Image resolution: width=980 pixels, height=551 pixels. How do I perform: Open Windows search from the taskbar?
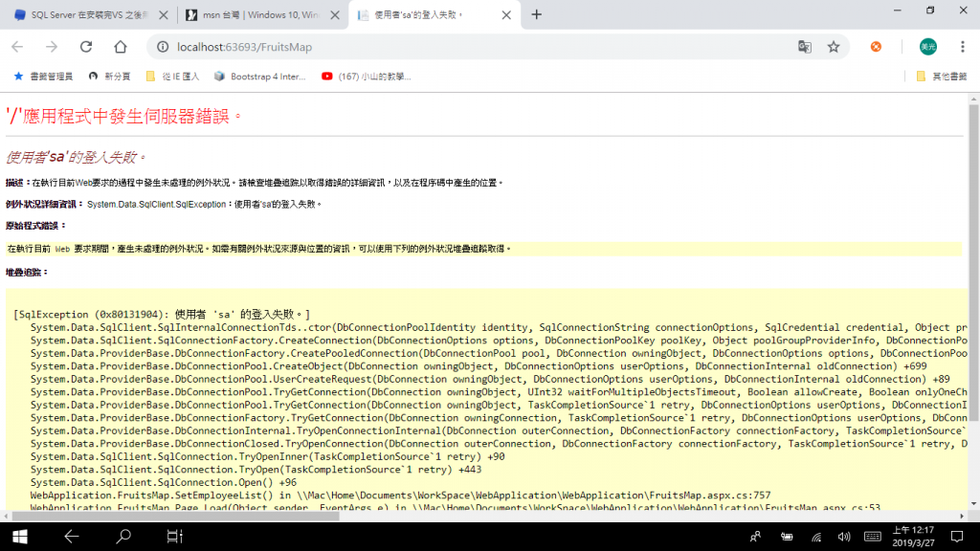click(123, 537)
